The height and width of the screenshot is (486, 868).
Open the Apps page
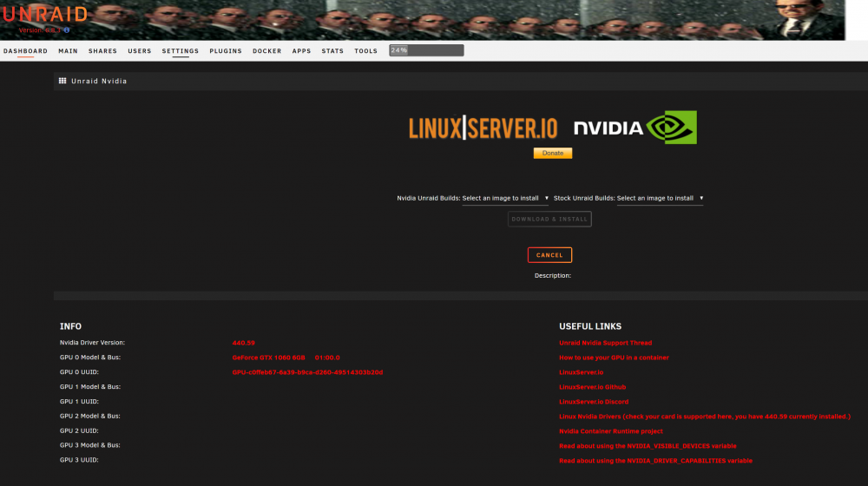pos(302,51)
